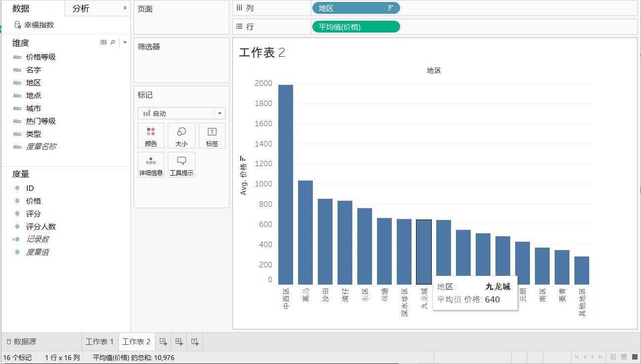Open the 标签 (label) marks card
The width and height of the screenshot is (641, 364).
[x=212, y=136]
